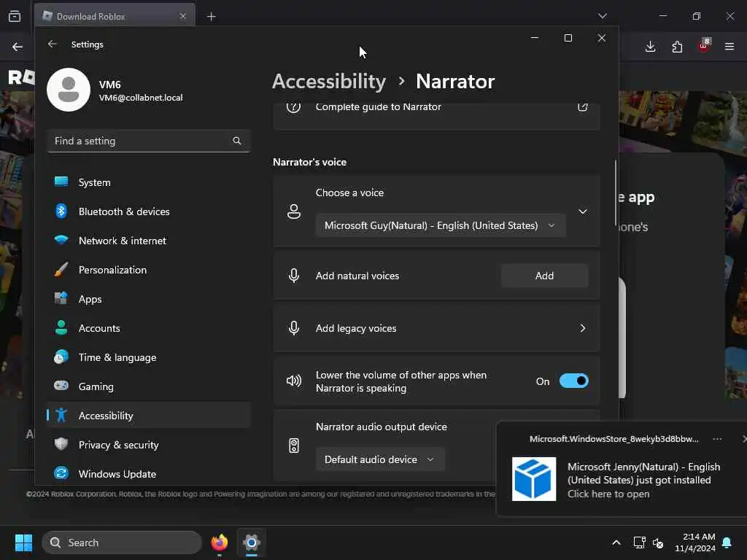Open the Microsoft Guy(Natural) voice dropdown
This screenshot has width=747, height=560.
[440, 225]
